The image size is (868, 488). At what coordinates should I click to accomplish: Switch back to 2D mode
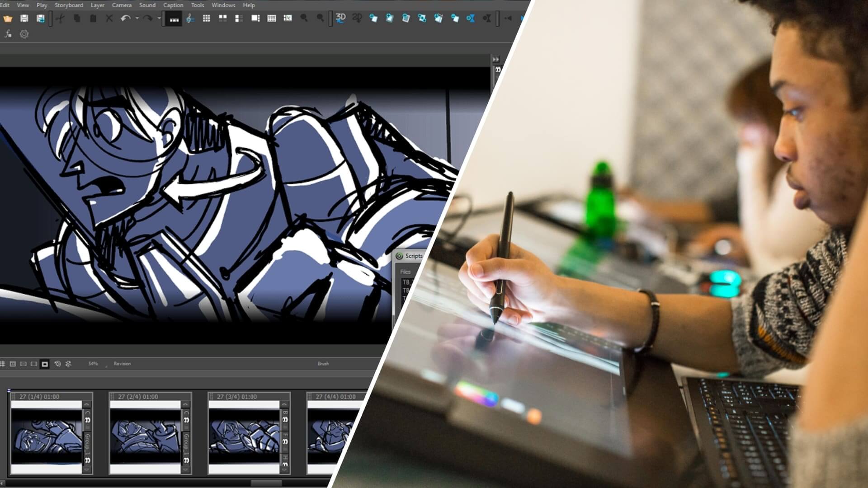point(357,18)
